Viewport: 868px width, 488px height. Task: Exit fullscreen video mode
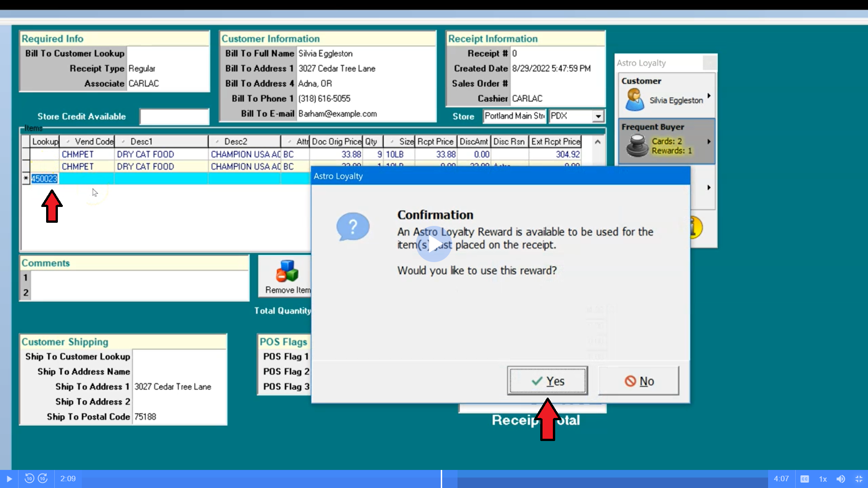point(859,479)
